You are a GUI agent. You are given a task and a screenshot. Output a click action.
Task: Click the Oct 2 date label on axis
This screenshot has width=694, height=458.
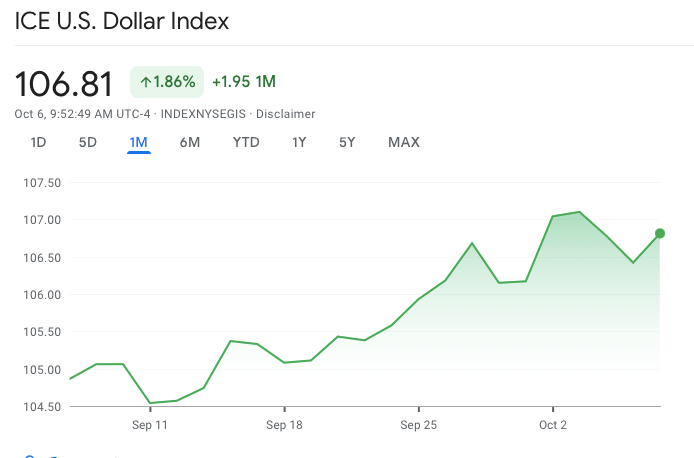click(x=553, y=424)
